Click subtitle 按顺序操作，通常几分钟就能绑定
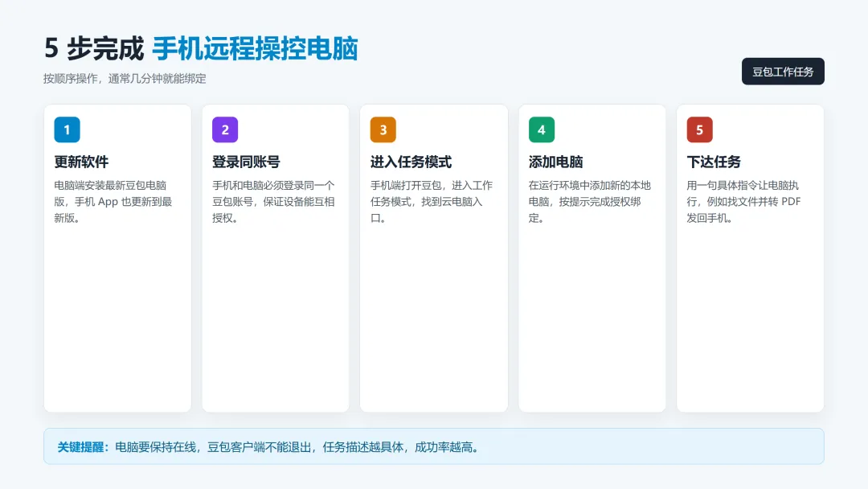This screenshot has height=489, width=868. [125, 79]
